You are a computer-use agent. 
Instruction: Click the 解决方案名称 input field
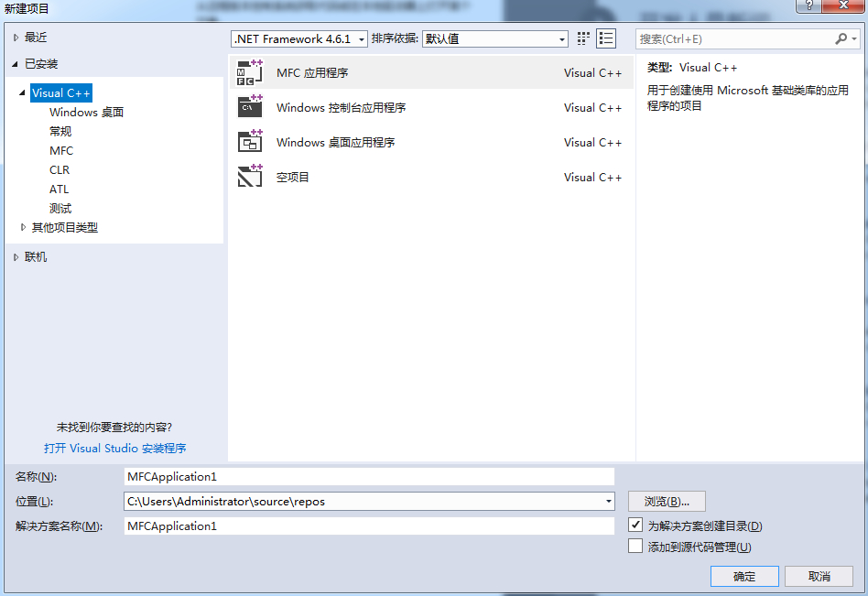[369, 526]
